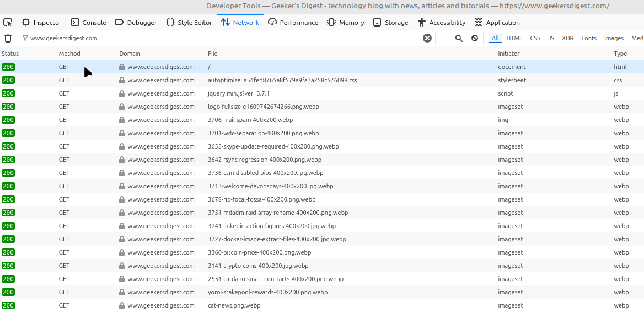Clear the network log with trash icon
644x312 pixels.
coord(8,38)
